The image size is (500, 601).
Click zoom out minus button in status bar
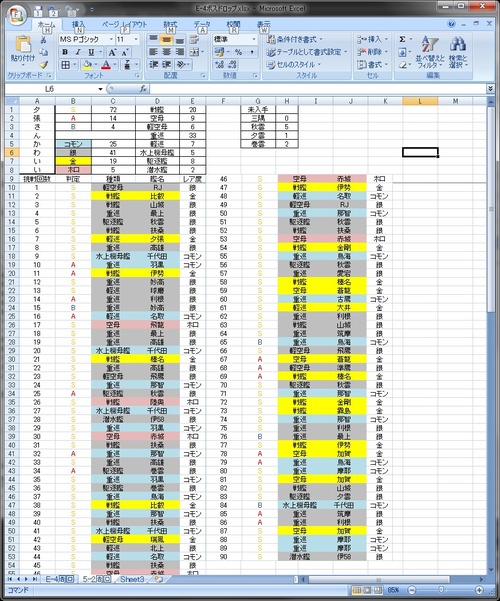[x=412, y=590]
